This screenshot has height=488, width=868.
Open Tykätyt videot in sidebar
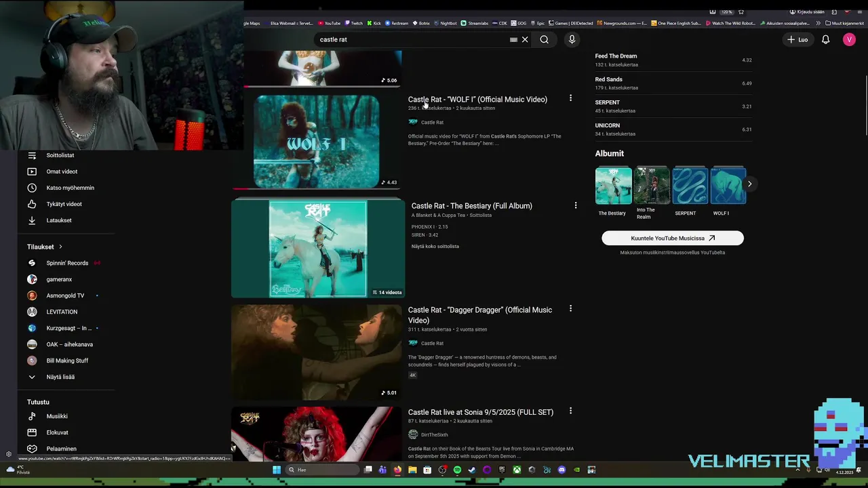pos(64,204)
